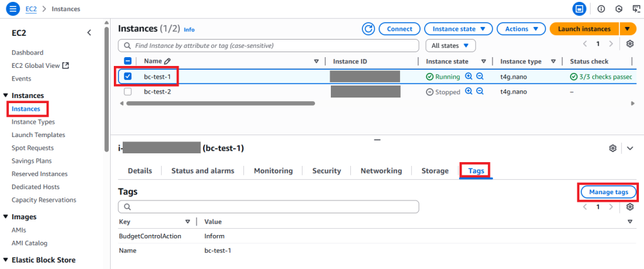Click the info circle icon in top bar

(601, 9)
